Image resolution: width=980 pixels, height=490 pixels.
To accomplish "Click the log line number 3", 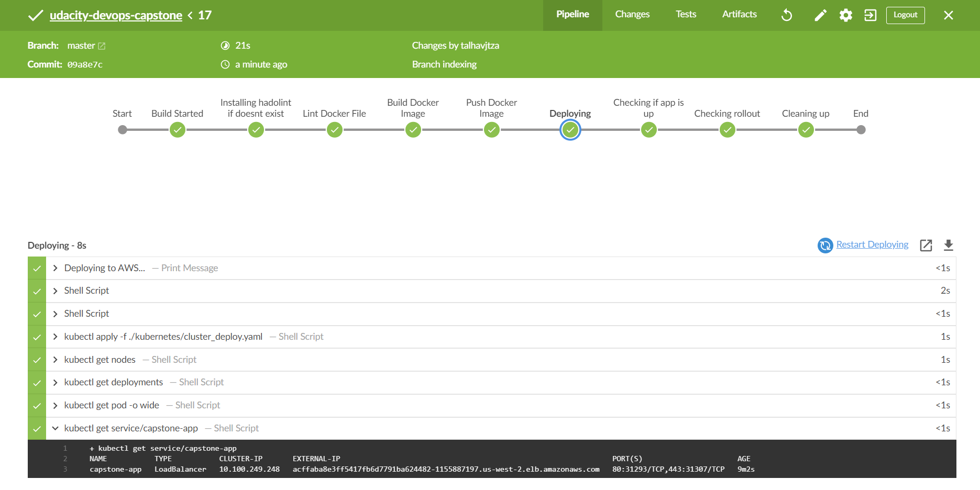I will pos(65,469).
